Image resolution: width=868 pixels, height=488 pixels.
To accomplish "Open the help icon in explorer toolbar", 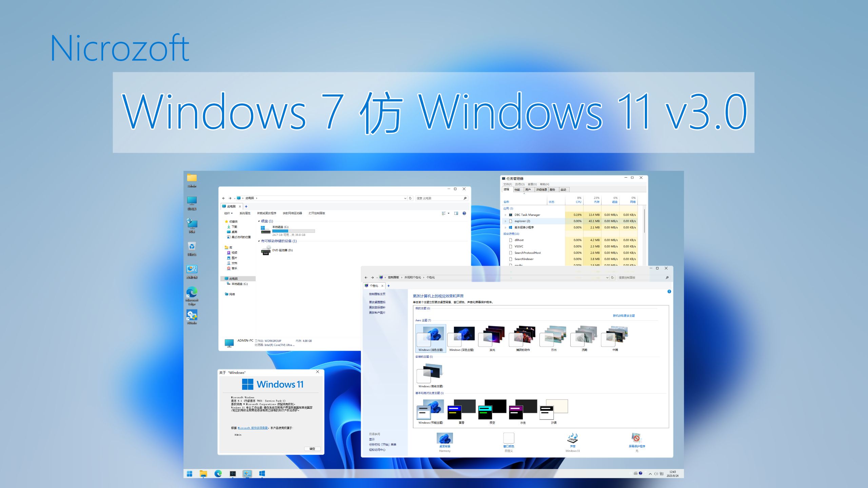I will click(x=464, y=213).
